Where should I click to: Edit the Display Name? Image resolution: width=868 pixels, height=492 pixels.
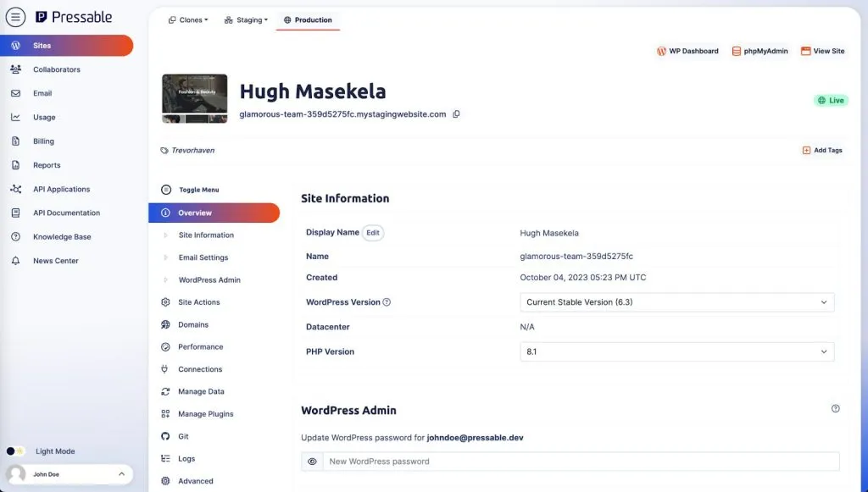(x=373, y=233)
